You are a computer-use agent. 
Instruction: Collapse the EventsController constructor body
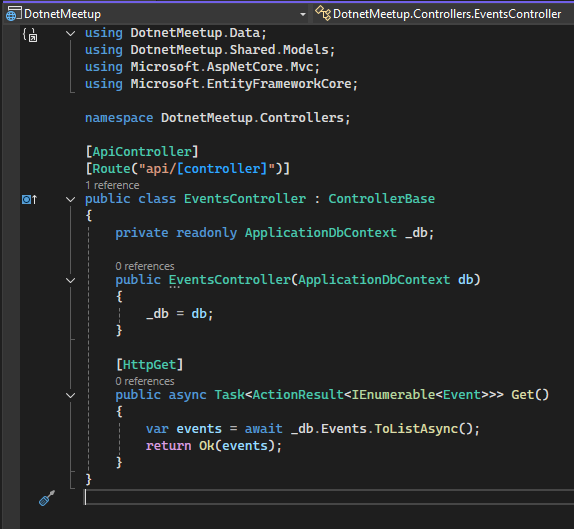[x=70, y=280]
